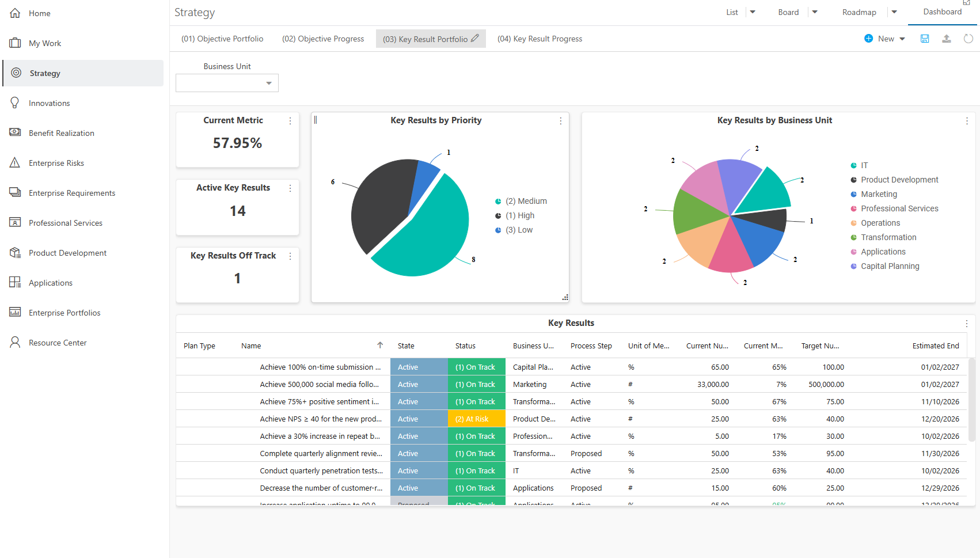Click the save dashboard icon

(925, 39)
